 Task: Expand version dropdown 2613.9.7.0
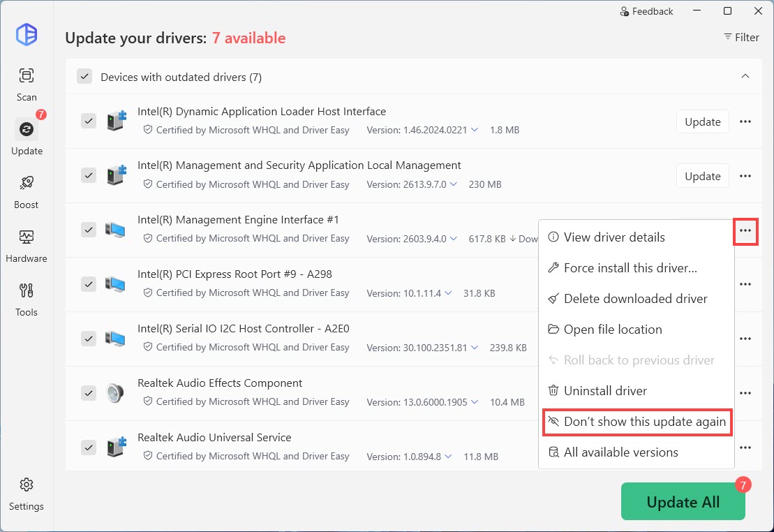(x=453, y=184)
